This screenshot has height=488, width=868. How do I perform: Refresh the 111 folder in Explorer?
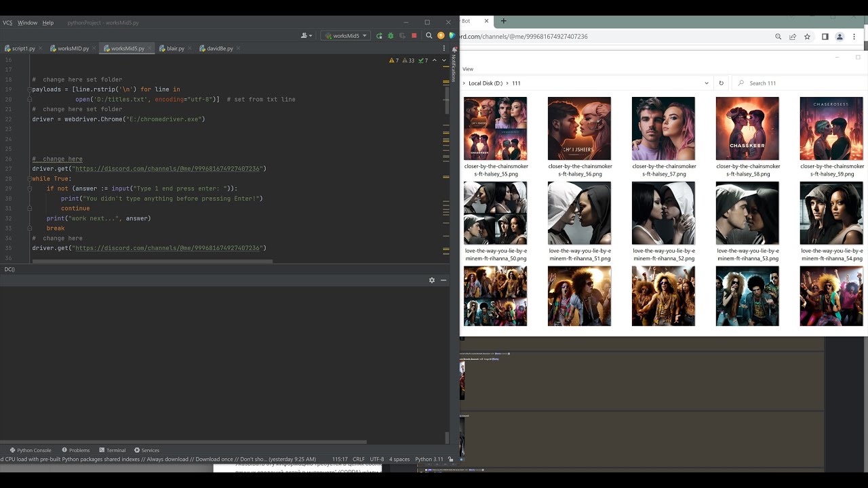click(x=721, y=83)
